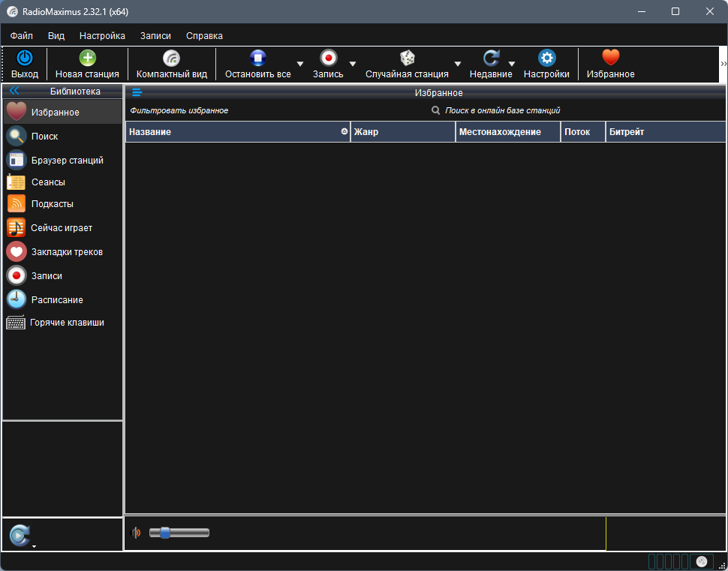Open the Запись dropdown arrow
The image size is (728, 571).
coord(352,65)
